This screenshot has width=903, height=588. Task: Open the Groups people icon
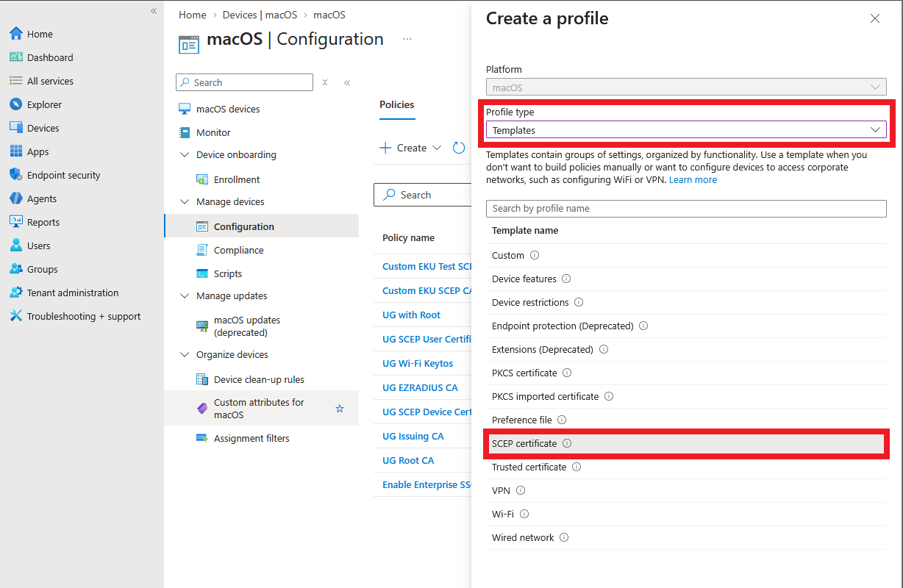pyautogui.click(x=16, y=269)
